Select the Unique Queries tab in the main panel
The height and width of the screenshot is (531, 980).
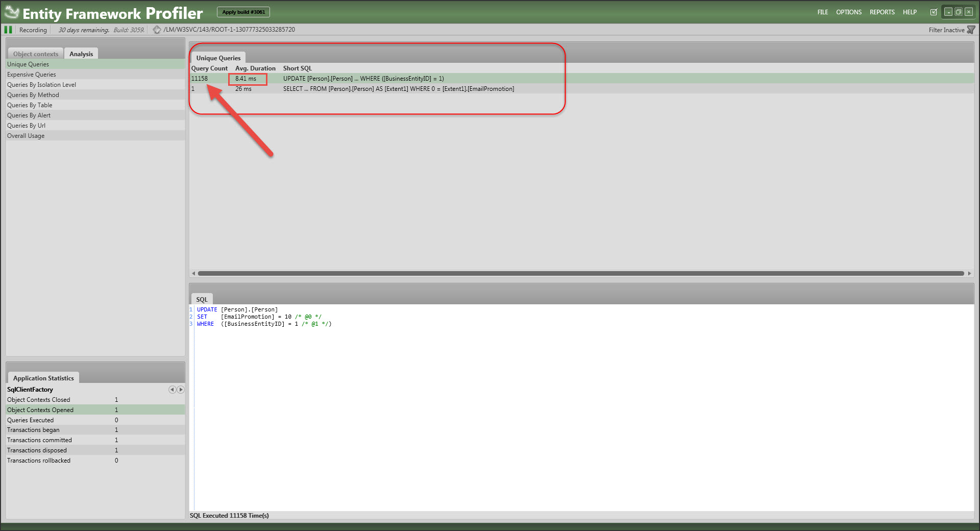tap(218, 58)
